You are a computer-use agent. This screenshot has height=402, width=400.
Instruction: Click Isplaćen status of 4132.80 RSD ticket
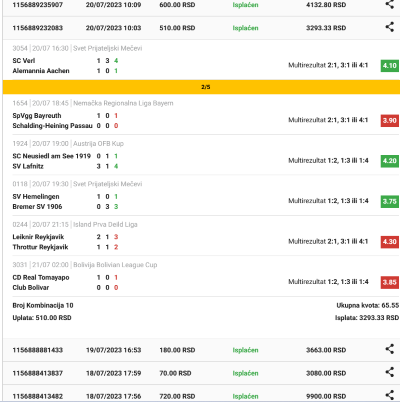tap(245, 5)
